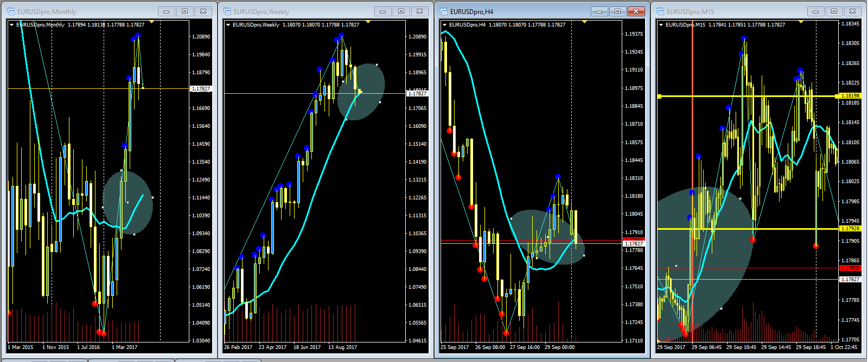Click the 1.17827 price tag on Monthly chart
Image resolution: width=868 pixels, height=362 pixels.
[x=201, y=88]
